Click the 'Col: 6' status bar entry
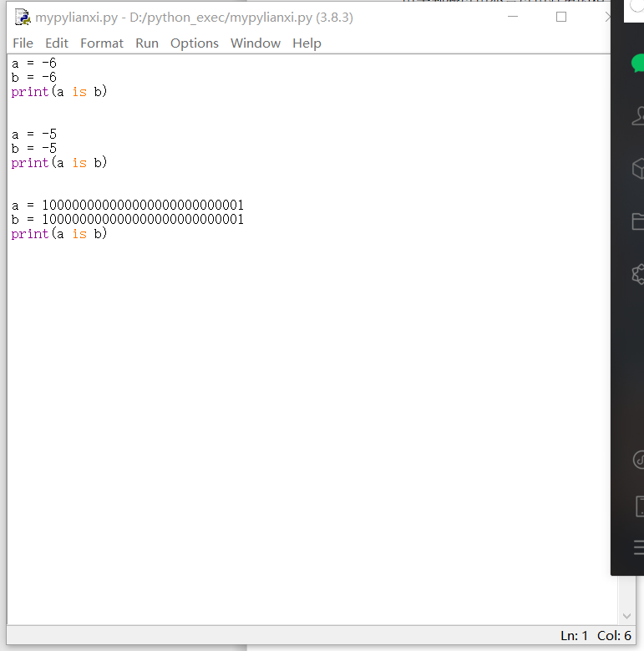Viewport: 644px width, 651px height. (614, 636)
